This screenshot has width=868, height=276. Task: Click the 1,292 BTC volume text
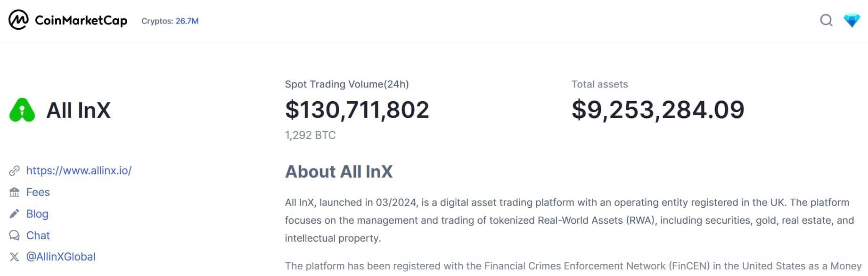(x=310, y=135)
